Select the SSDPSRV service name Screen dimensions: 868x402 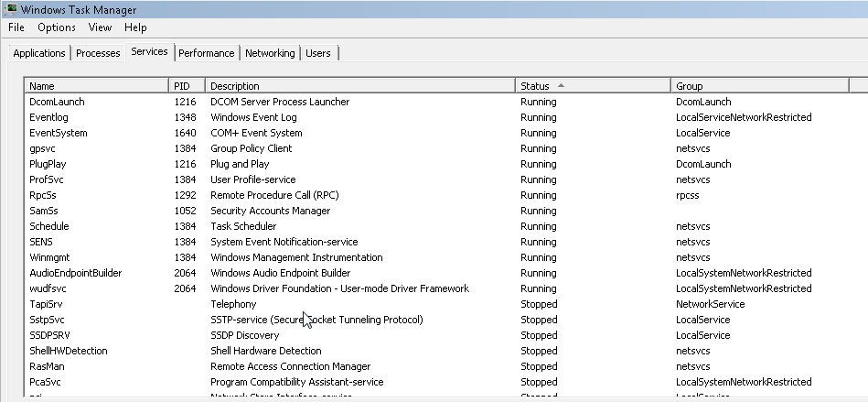(x=49, y=335)
